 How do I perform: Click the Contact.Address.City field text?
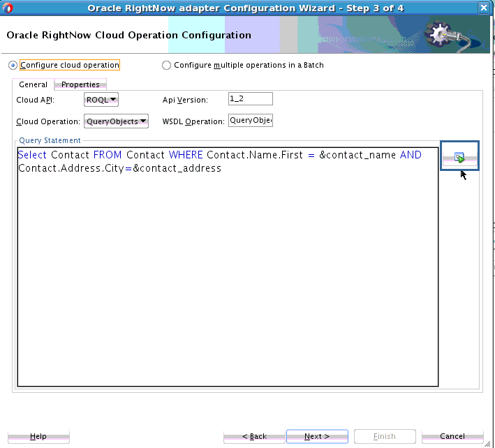(x=71, y=168)
